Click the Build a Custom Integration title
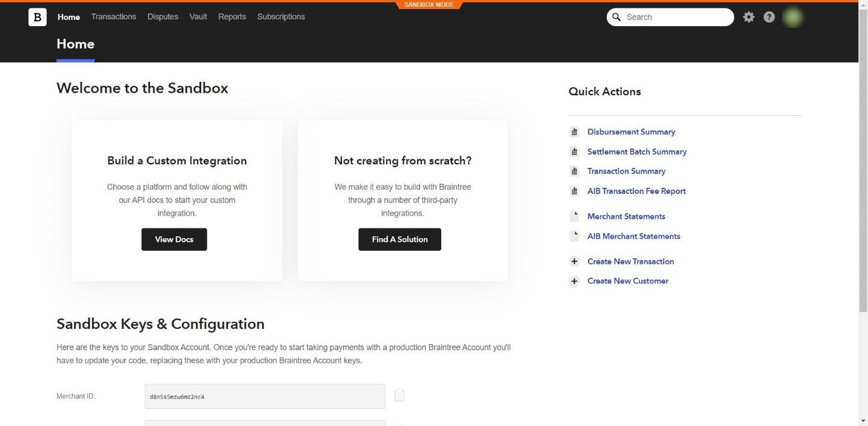Viewport: 868px width, 426px height. coord(177,161)
